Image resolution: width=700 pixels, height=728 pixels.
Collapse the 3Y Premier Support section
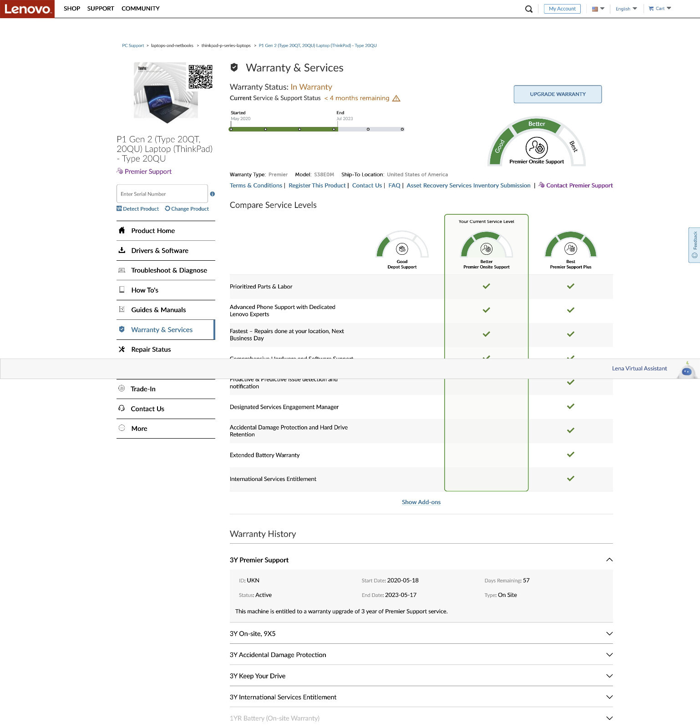click(421, 560)
